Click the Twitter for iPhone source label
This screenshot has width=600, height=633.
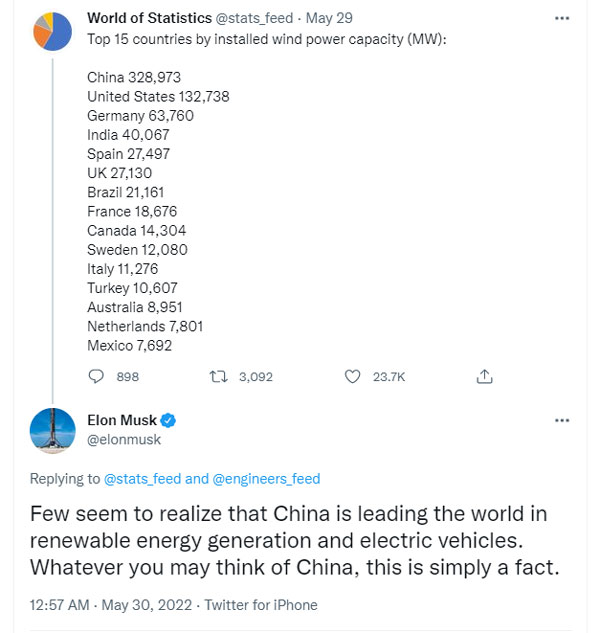point(261,604)
